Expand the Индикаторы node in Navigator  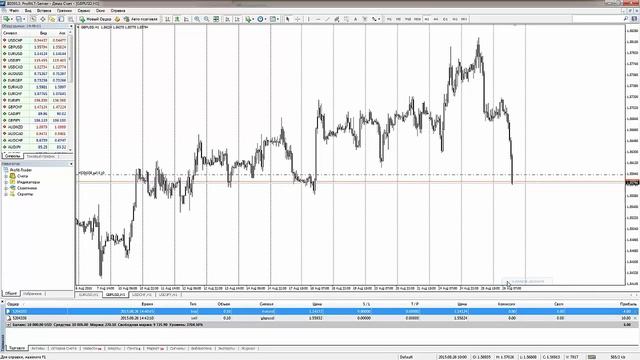(6, 182)
